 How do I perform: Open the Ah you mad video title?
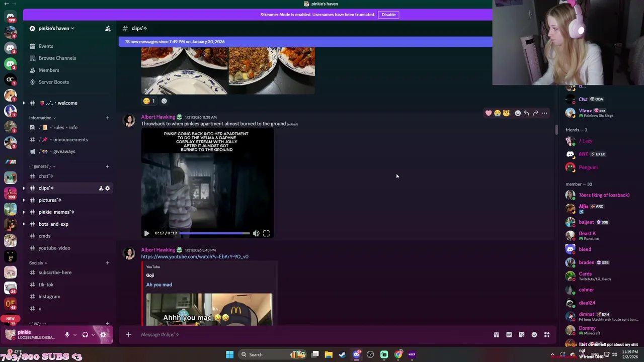point(159,285)
